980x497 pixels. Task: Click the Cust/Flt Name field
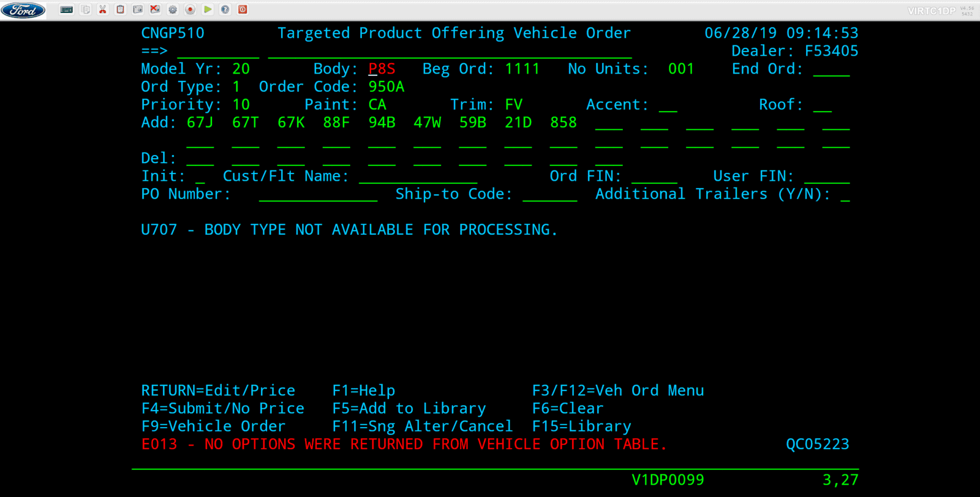click(x=418, y=176)
